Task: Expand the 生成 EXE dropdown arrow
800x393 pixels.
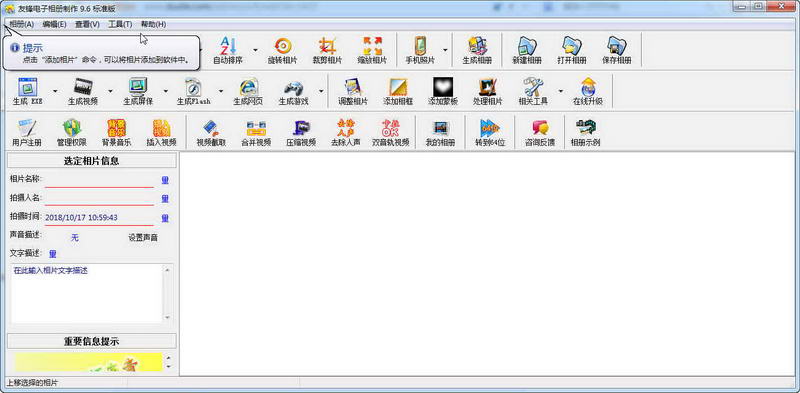Action: point(55,92)
